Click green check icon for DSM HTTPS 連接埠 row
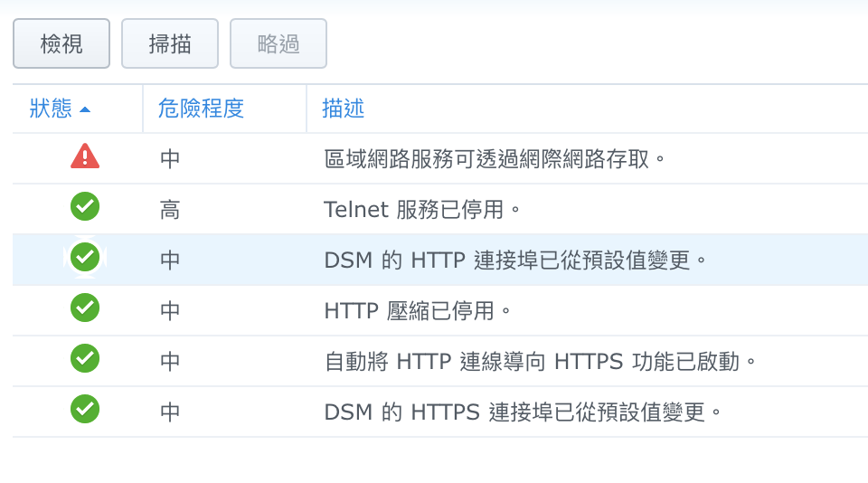Screen dimensions: 868x483 [85, 410]
